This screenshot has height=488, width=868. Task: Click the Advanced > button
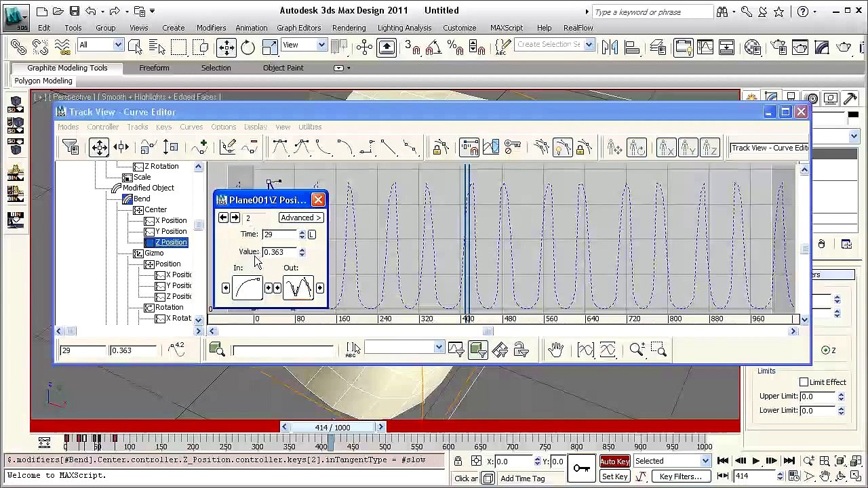point(301,218)
